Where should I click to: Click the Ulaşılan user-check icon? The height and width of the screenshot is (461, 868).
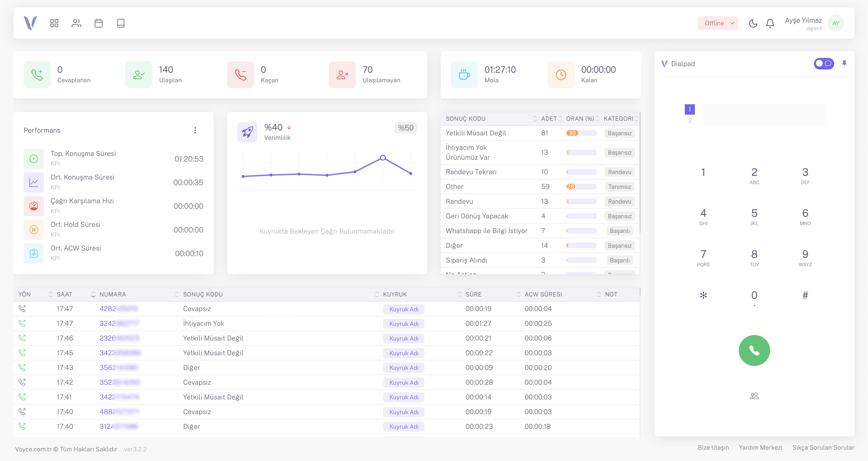point(139,75)
